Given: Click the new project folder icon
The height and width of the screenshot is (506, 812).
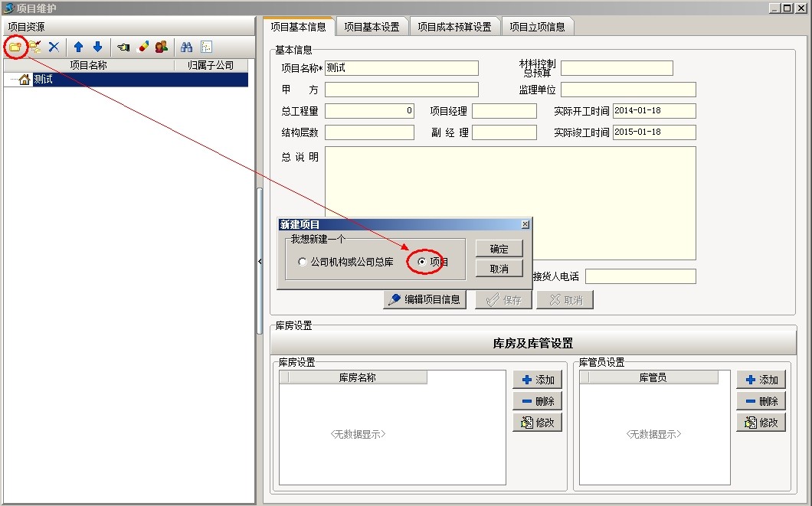Looking at the screenshot, I should click(x=15, y=47).
